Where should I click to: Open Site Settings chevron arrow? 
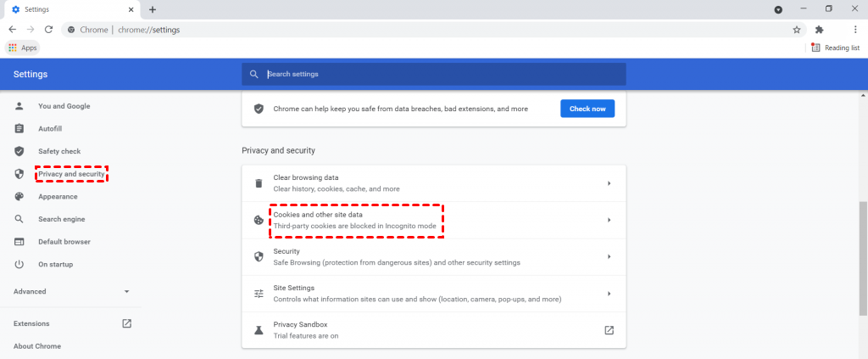tap(609, 294)
